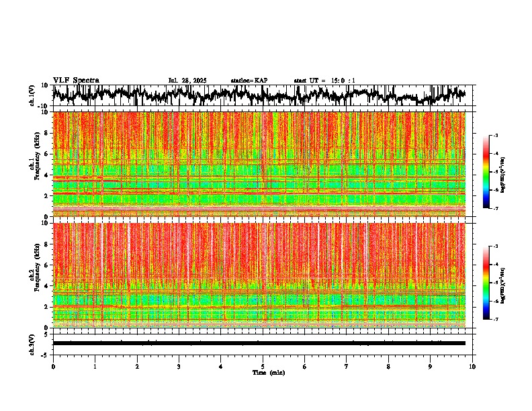532x411 pixels.
Task: Click the time axis tick label 8
Action: click(x=388, y=367)
